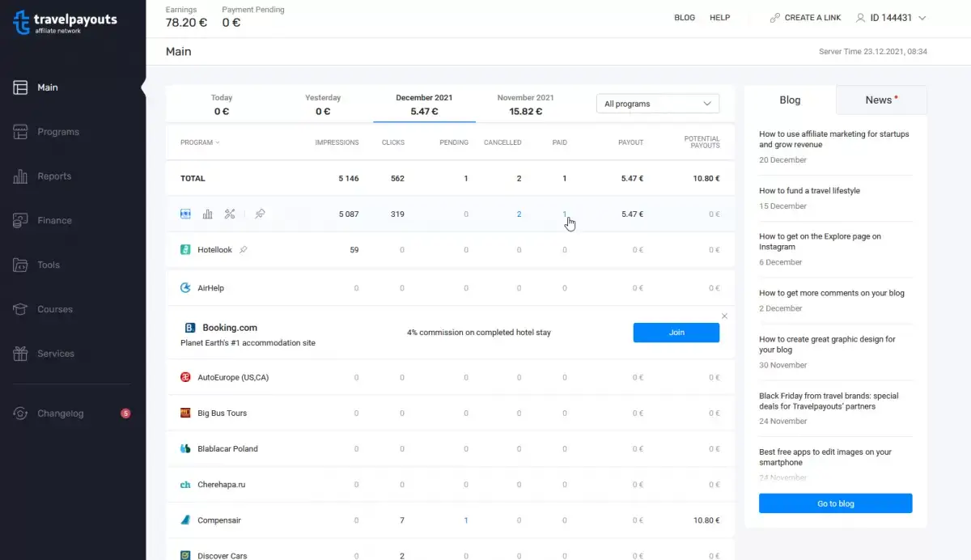Open the Services gift icon in sidebar

(x=20, y=354)
